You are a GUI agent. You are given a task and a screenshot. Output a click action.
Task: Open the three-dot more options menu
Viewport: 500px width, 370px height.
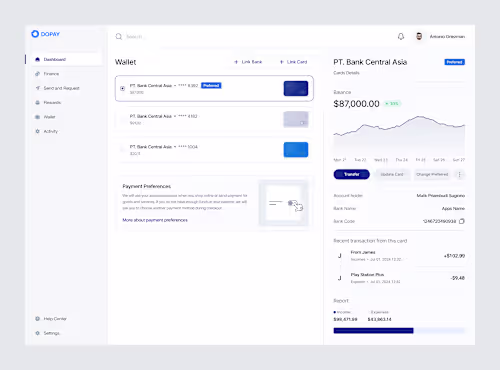point(460,174)
